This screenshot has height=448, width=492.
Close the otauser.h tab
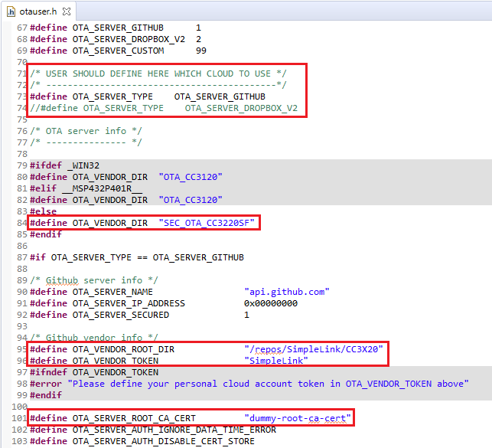coord(67,11)
